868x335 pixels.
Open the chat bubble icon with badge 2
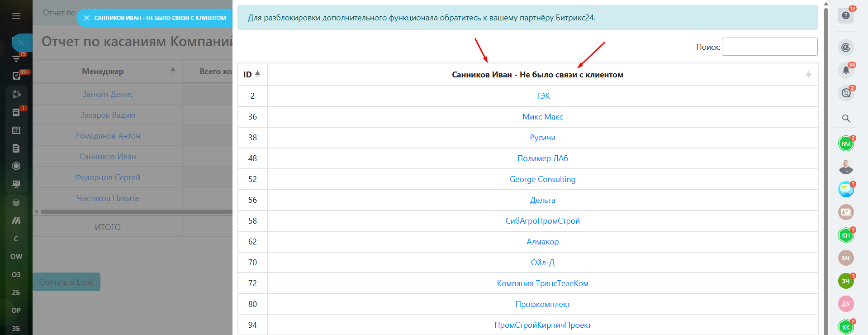846,93
